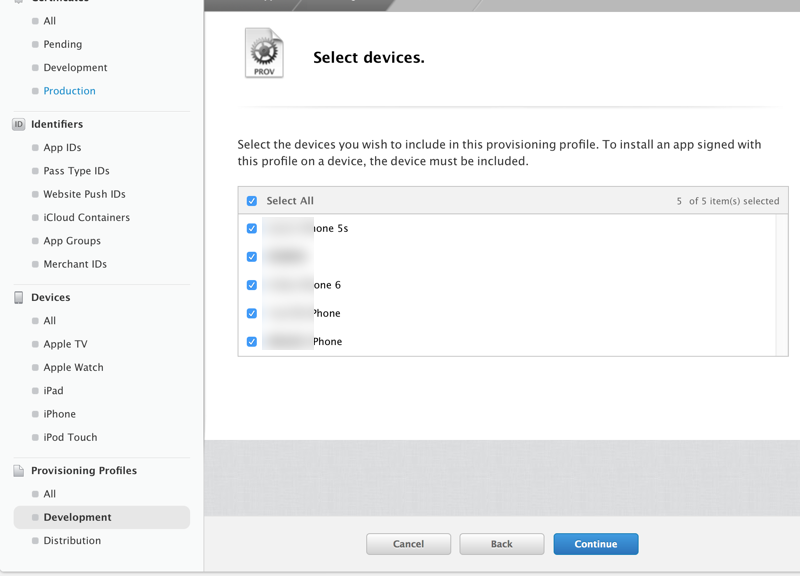Click the bullet icon beside Apple Watch
Screen dimensions: 800x576
click(35, 368)
